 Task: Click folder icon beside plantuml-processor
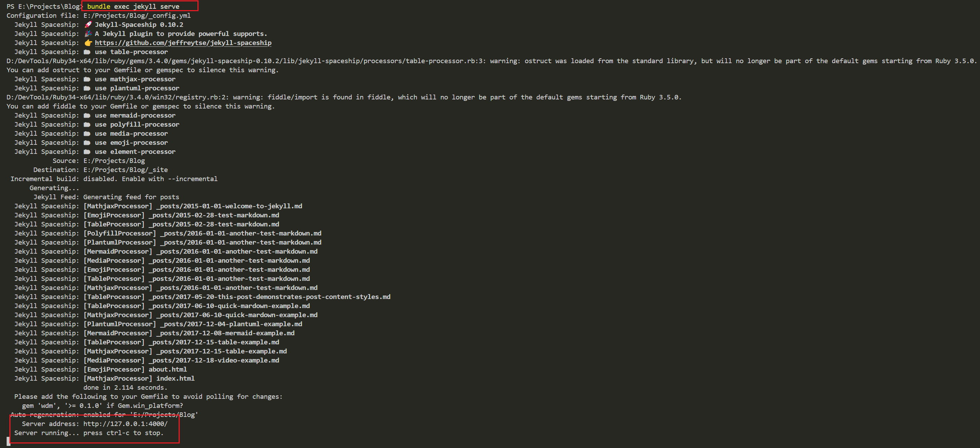pos(87,88)
